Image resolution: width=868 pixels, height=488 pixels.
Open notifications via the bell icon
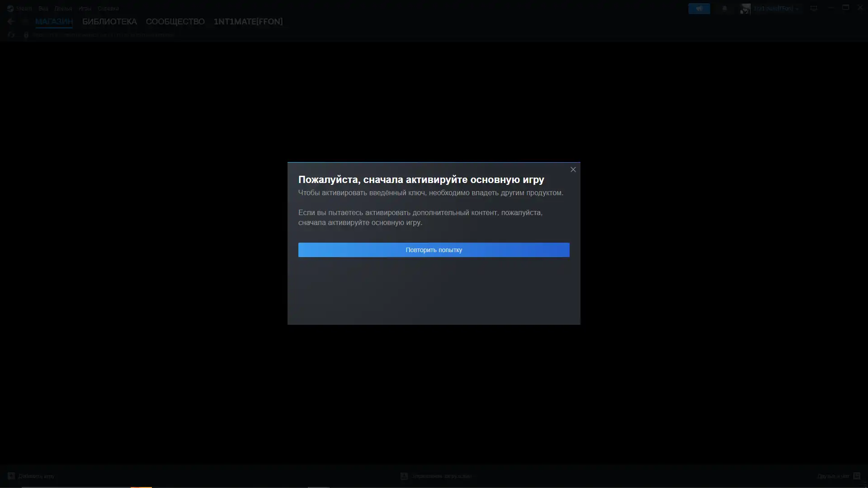(725, 9)
